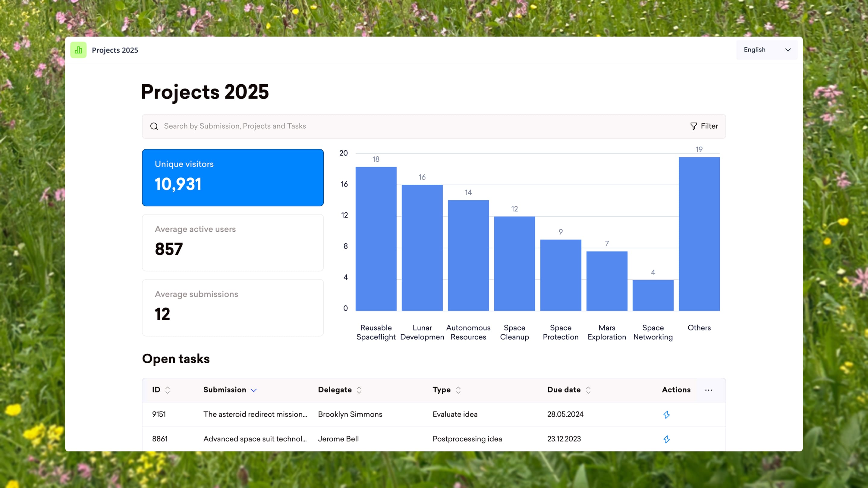Sort table by Delegate column arrows

click(x=359, y=390)
